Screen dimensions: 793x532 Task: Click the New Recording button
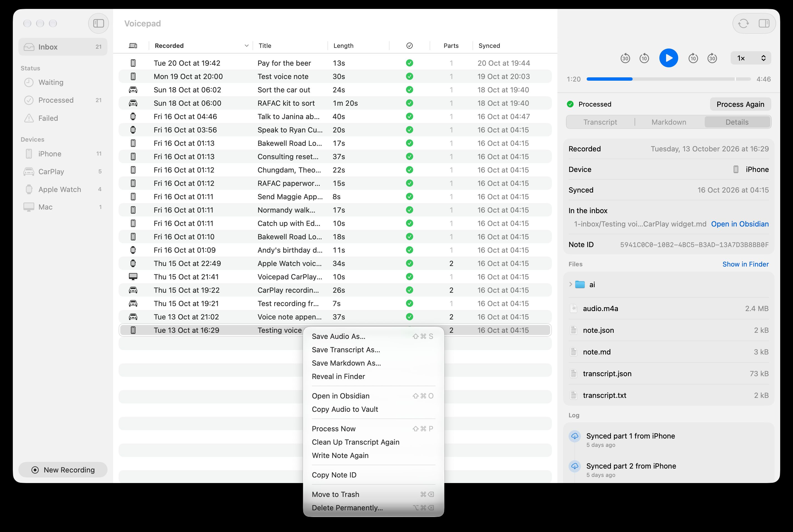[63, 470]
